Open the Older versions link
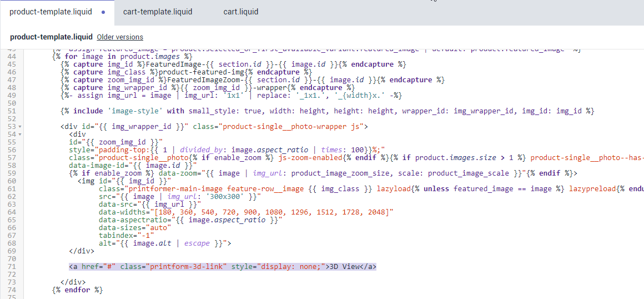644x299 pixels. pyautogui.click(x=120, y=37)
